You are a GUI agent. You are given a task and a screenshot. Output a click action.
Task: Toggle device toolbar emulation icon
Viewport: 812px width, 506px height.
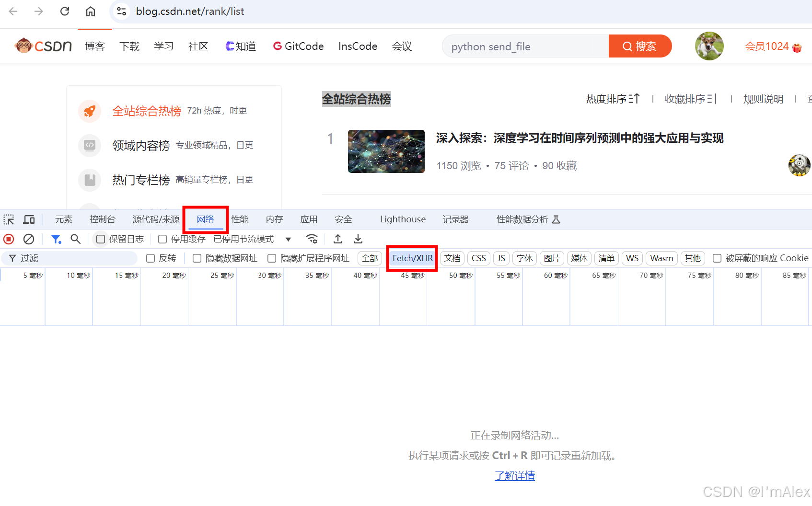click(x=29, y=219)
